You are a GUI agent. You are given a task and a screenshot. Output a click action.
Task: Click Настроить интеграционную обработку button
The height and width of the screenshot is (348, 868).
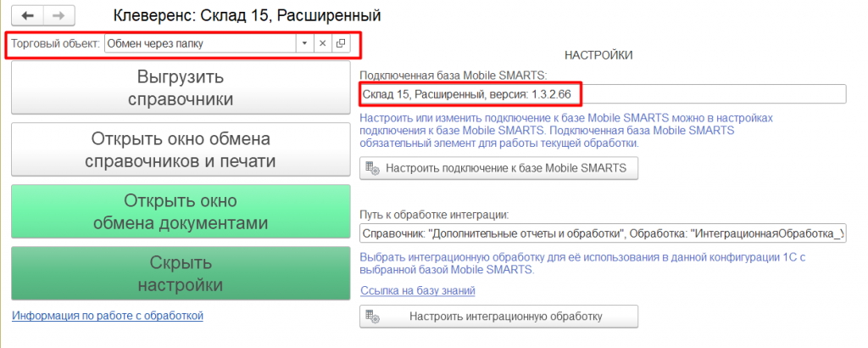tap(498, 317)
